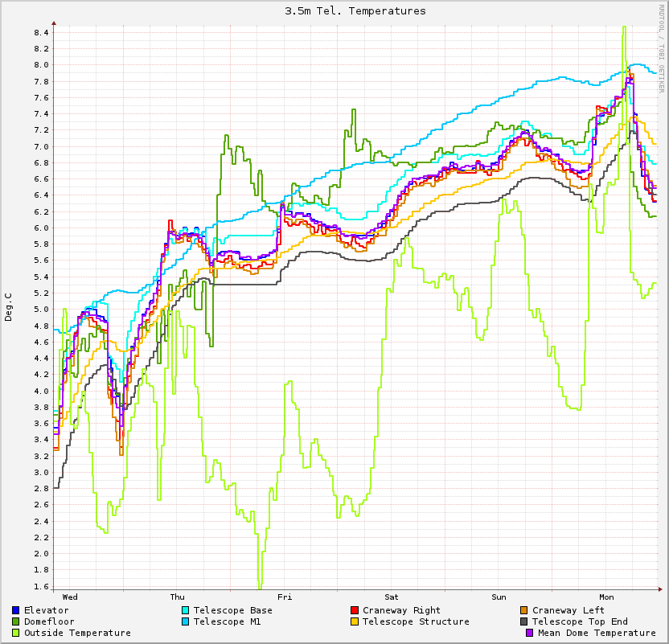Click the Telescope M1 legend color box
Screen dimensions: 669x644
tap(186, 621)
